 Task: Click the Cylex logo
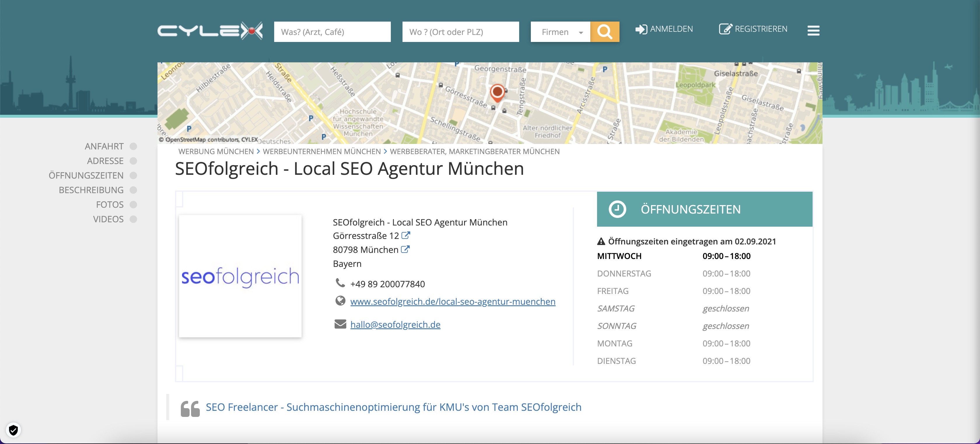[210, 31]
